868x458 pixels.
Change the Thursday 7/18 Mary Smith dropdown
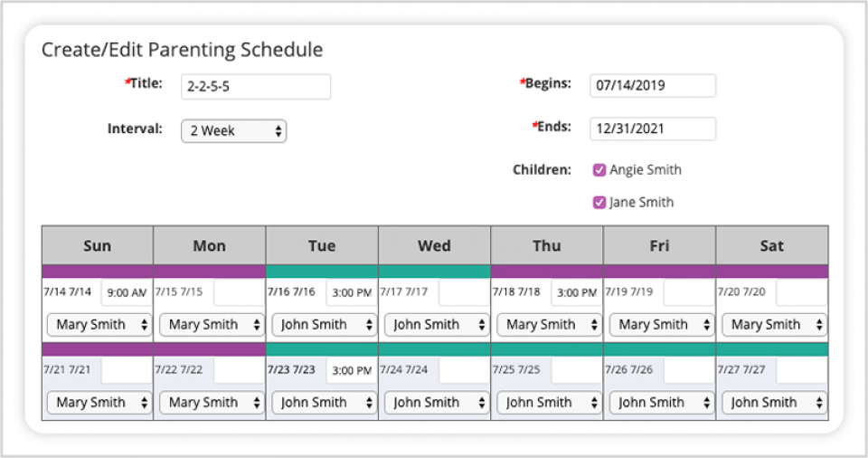(549, 325)
